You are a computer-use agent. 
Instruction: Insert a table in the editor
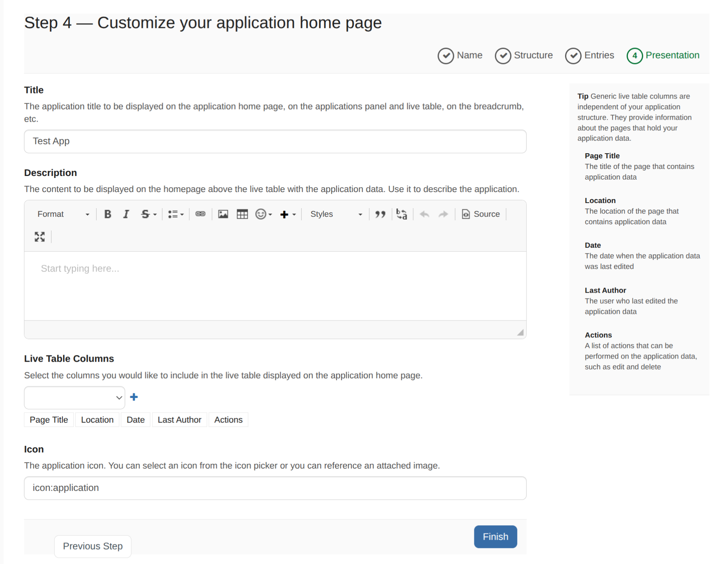(x=242, y=214)
